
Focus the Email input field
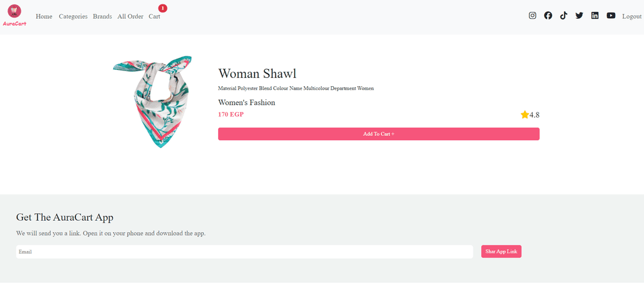[245, 252]
